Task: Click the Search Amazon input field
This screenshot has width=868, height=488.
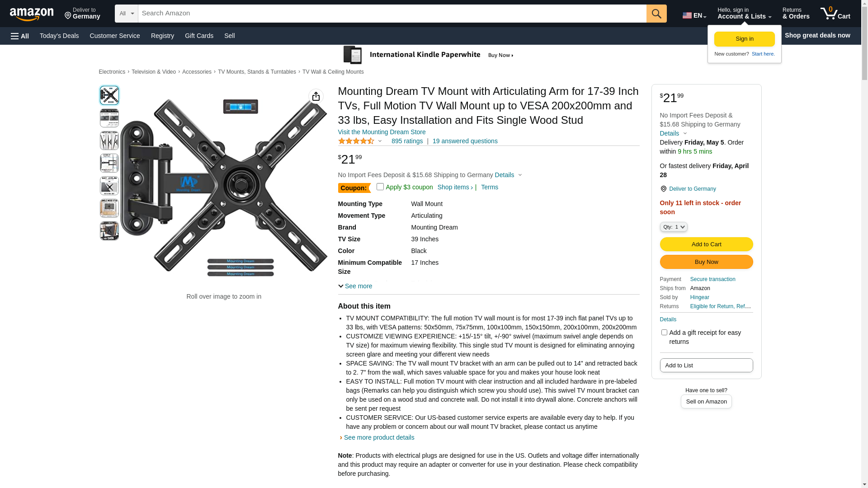Action: coord(392,14)
